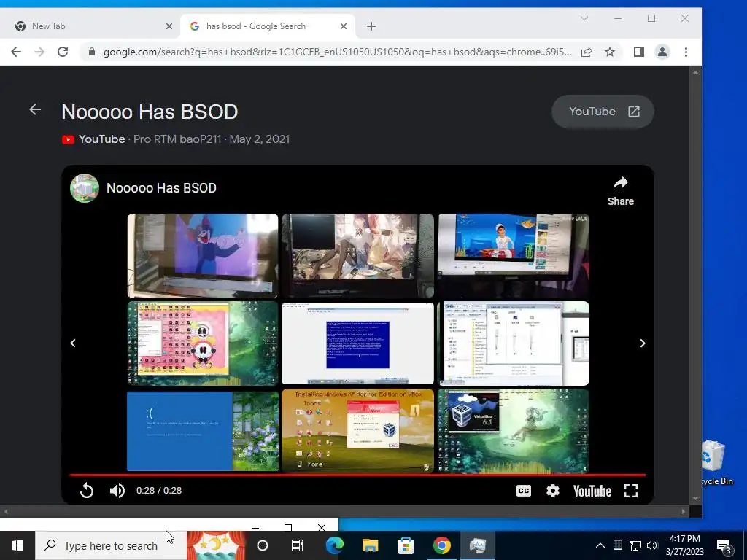The height and width of the screenshot is (560, 747).
Task: Open the network tray icon
Action: coord(635,545)
